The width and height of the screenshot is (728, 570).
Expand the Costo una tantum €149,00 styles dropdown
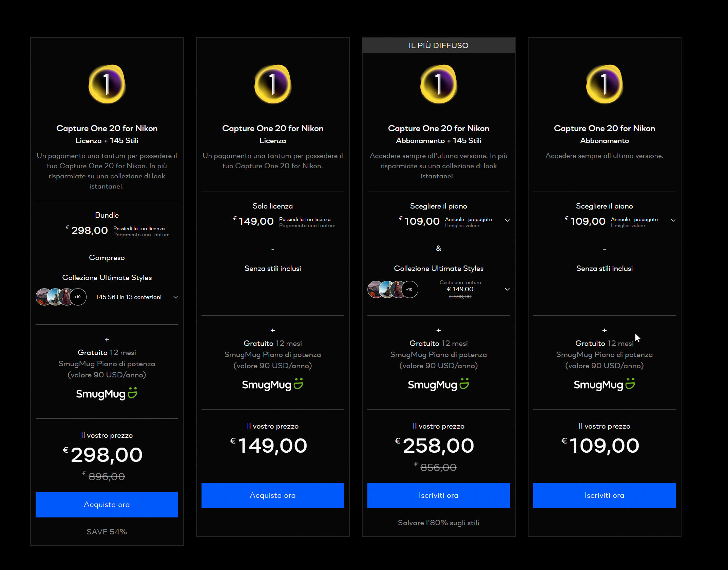tap(507, 289)
